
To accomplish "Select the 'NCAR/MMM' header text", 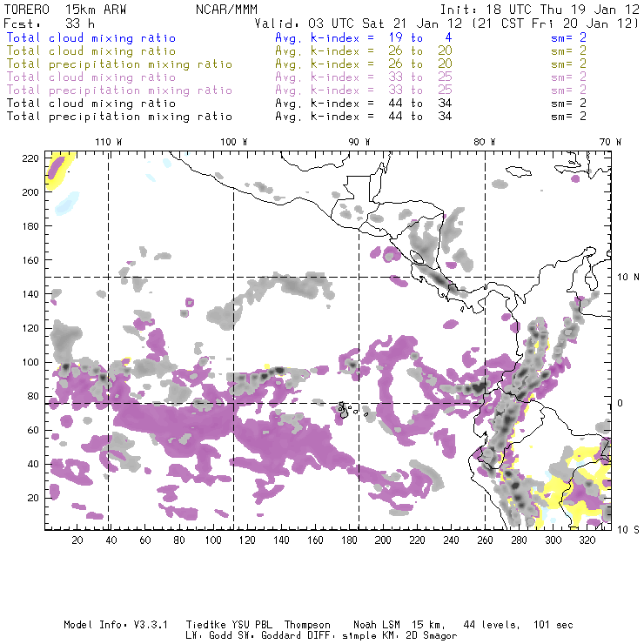I will tap(226, 10).
